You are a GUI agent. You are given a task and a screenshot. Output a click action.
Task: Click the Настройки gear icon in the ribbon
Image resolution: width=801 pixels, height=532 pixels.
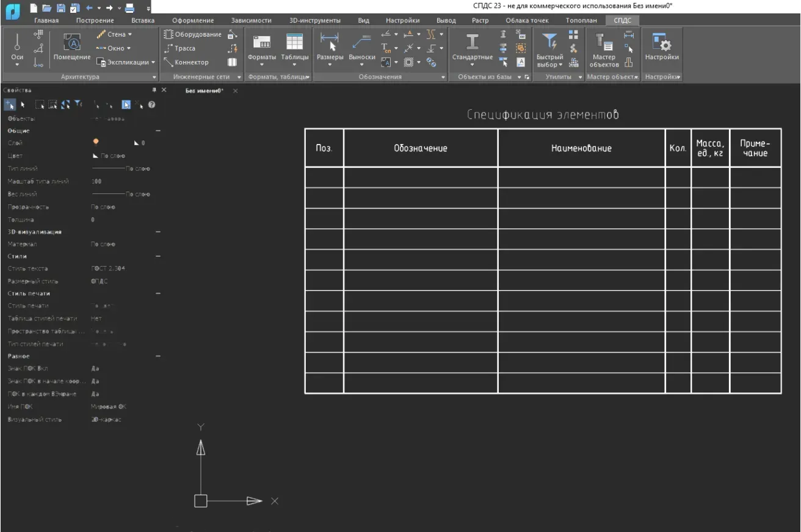662,43
